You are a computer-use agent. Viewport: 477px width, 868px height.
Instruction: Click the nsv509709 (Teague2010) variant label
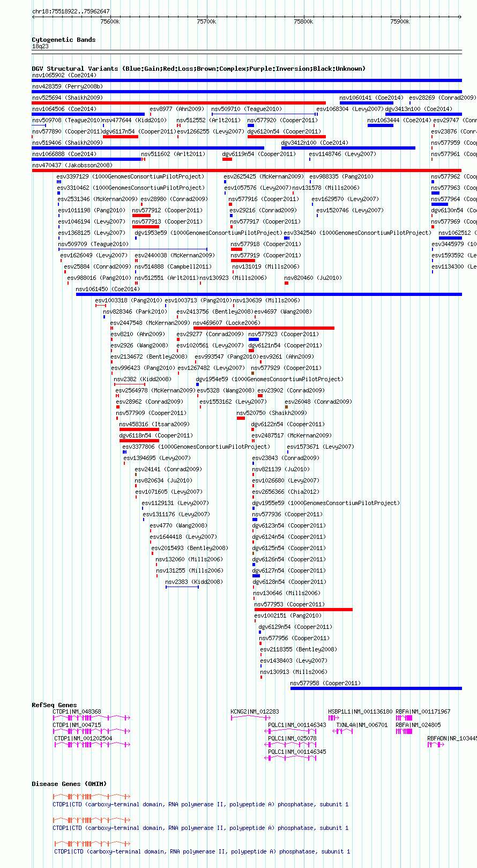[93, 244]
